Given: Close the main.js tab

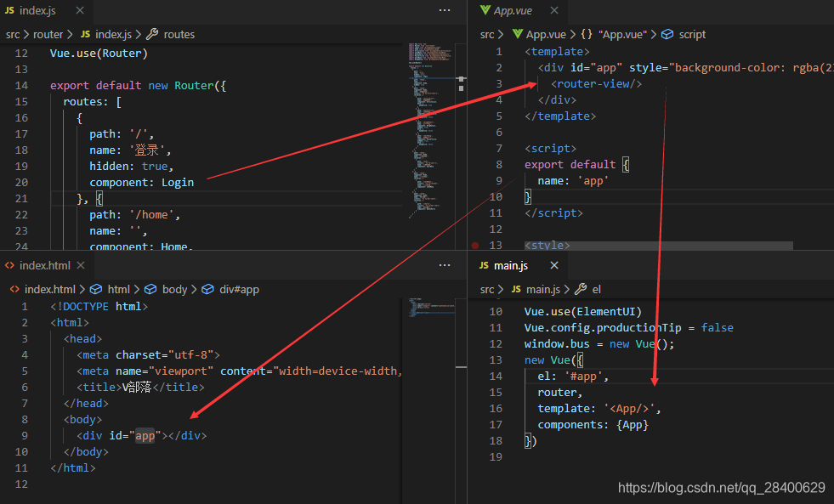Looking at the screenshot, I should click(x=554, y=265).
